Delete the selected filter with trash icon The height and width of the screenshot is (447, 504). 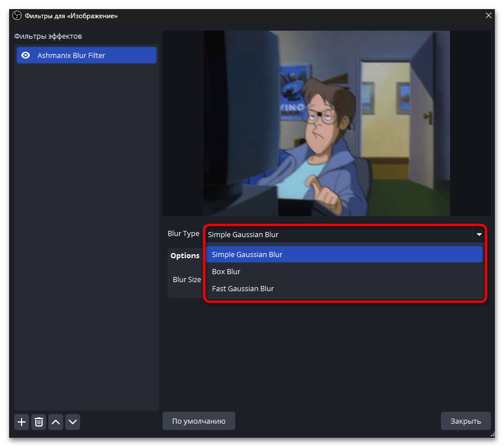(x=39, y=421)
